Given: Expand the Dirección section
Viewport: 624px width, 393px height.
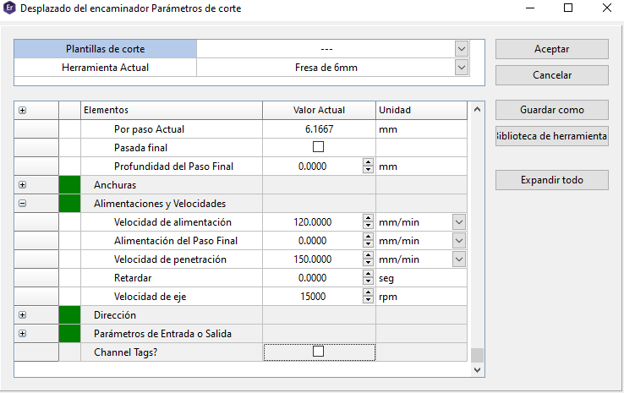Looking at the screenshot, I should [x=22, y=315].
